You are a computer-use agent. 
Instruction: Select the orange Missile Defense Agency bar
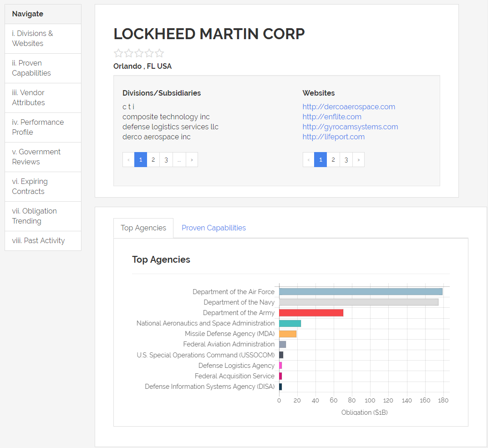[x=288, y=334]
